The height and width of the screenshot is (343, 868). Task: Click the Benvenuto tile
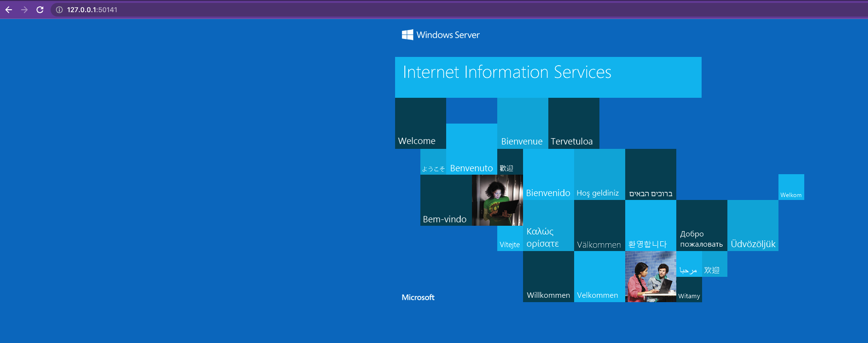[471, 149]
